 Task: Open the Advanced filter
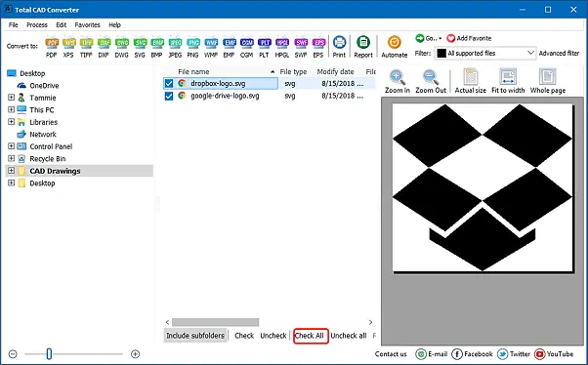(x=559, y=54)
